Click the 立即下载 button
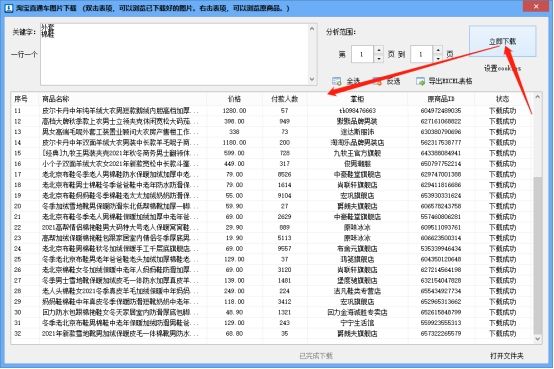554x369 pixels. [x=502, y=41]
